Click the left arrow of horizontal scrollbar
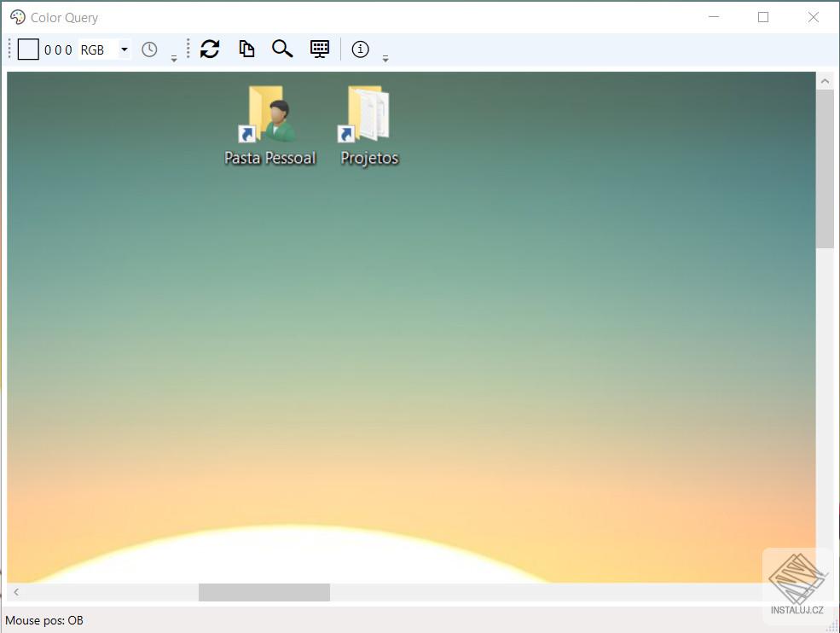 tap(15, 592)
